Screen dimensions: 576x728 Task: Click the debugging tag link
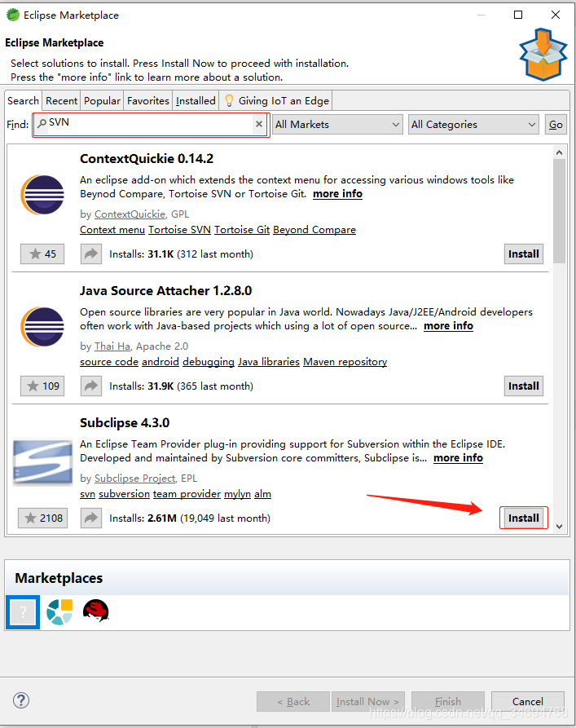pos(209,362)
